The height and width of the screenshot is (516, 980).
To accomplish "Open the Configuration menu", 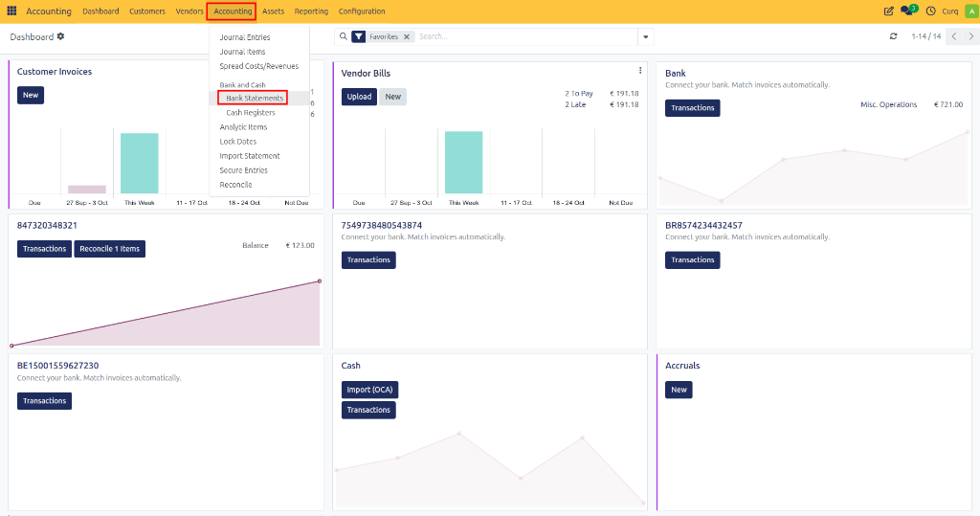I will 362,11.
